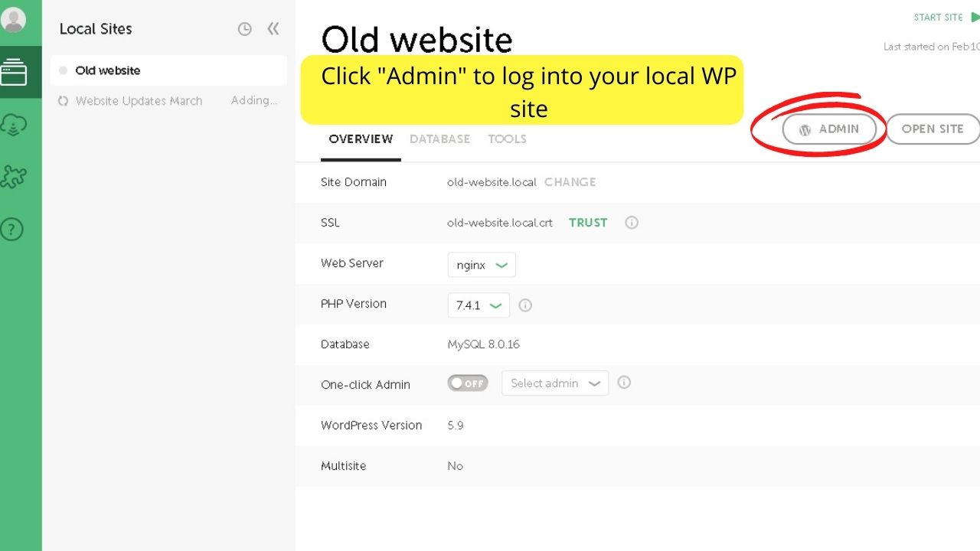980x551 pixels.
Task: Click the SSL info icon
Action: click(x=632, y=223)
